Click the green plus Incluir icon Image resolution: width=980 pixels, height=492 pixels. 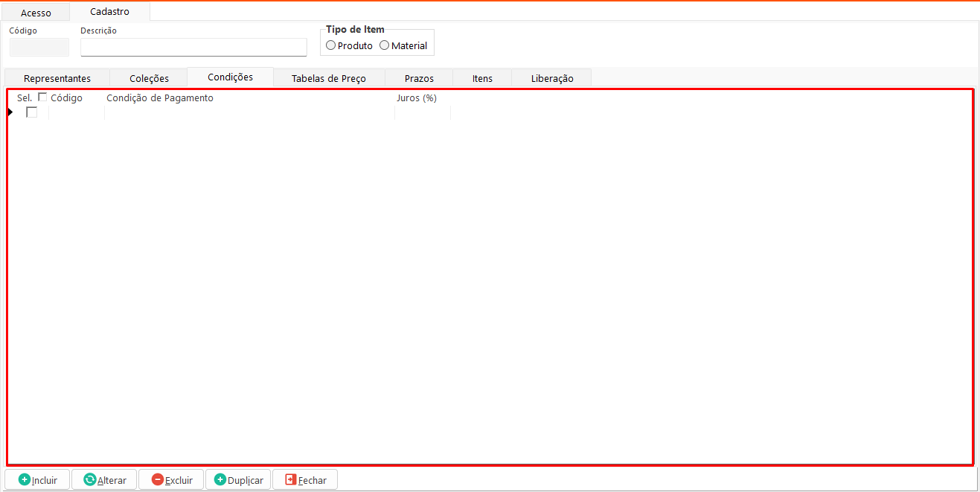point(24,480)
